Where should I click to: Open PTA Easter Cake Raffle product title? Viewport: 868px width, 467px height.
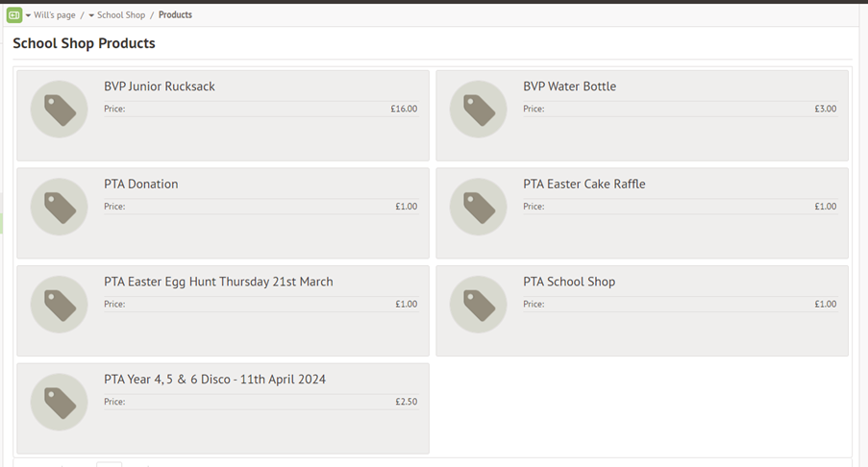[x=584, y=184]
